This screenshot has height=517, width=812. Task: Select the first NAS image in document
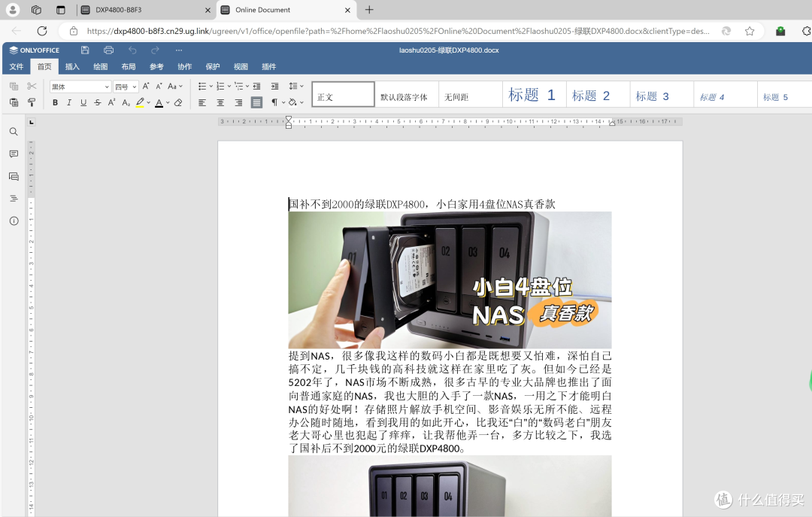pyautogui.click(x=450, y=280)
